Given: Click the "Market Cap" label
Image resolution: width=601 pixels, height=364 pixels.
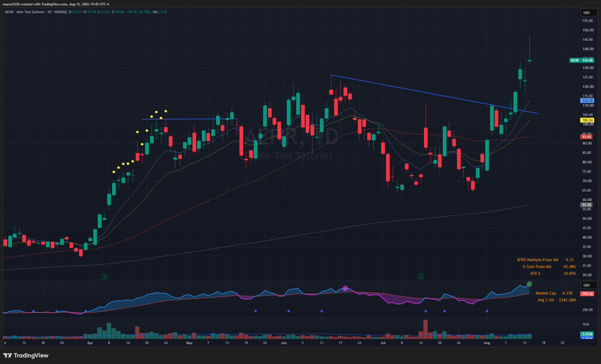Looking at the screenshot, I should (x=546, y=293).
